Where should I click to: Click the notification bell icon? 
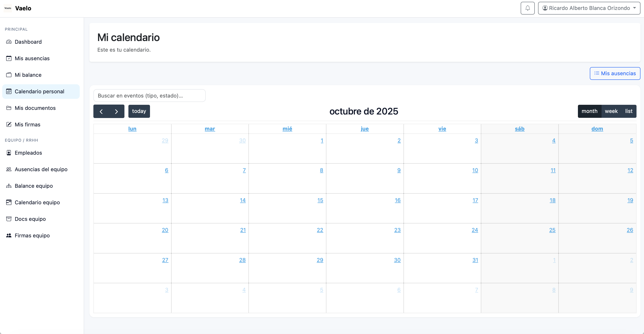(527, 8)
